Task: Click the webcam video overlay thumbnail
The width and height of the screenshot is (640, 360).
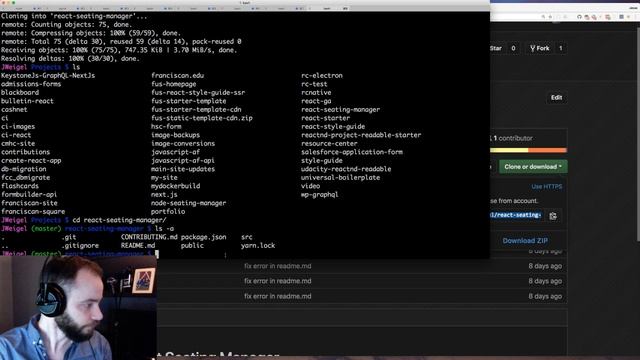Action: [x=78, y=308]
